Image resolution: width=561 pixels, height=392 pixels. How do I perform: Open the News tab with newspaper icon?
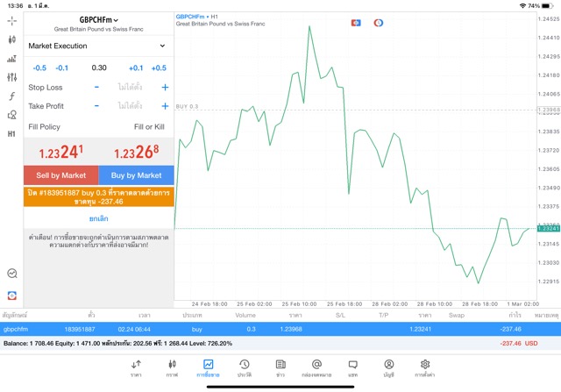click(x=280, y=368)
